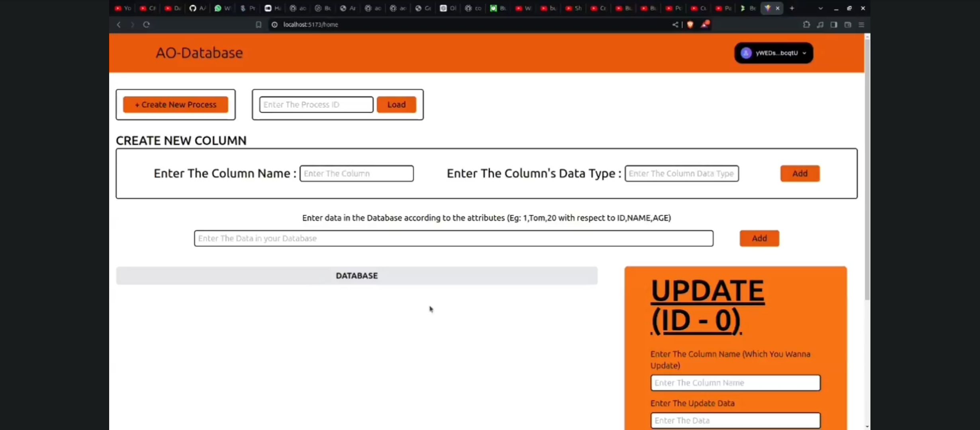Click the yWEDs...bcqtU dropdown menu
The image size is (980, 430).
coord(773,53)
